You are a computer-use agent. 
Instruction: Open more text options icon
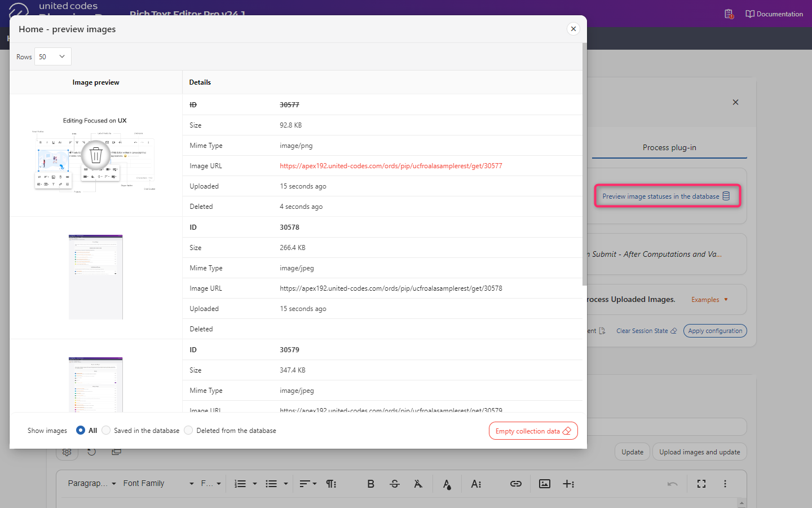[476, 484]
